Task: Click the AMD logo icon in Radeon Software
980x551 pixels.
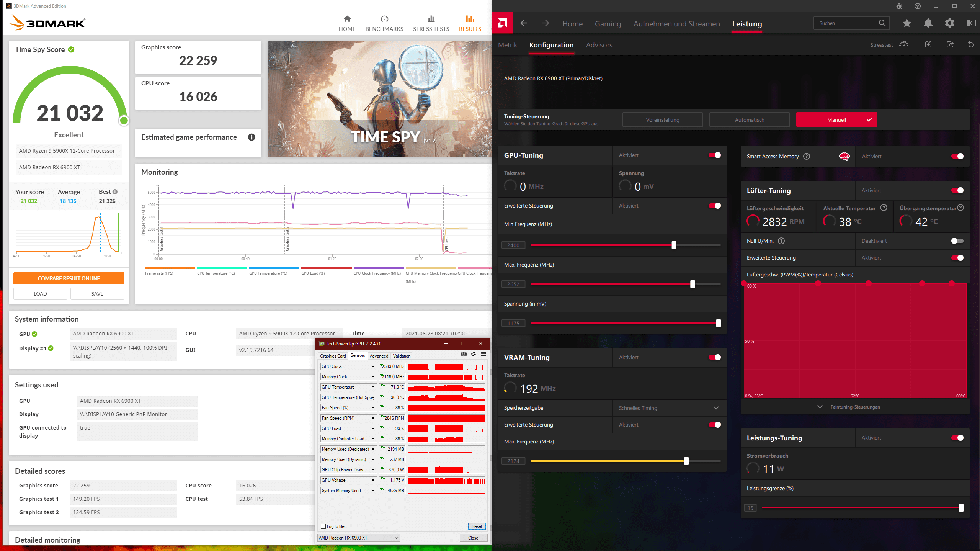Action: pyautogui.click(x=502, y=23)
